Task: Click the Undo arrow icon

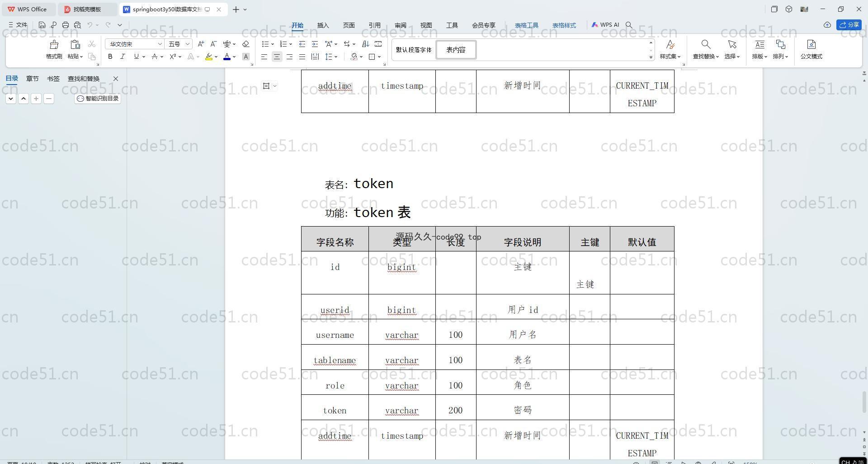Action: [90, 25]
